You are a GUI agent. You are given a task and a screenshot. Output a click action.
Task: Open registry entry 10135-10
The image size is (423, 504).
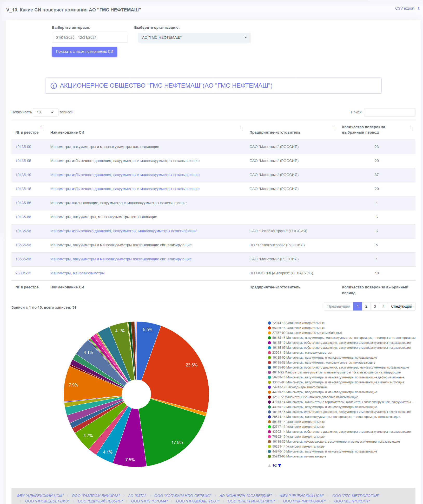coord(23,175)
